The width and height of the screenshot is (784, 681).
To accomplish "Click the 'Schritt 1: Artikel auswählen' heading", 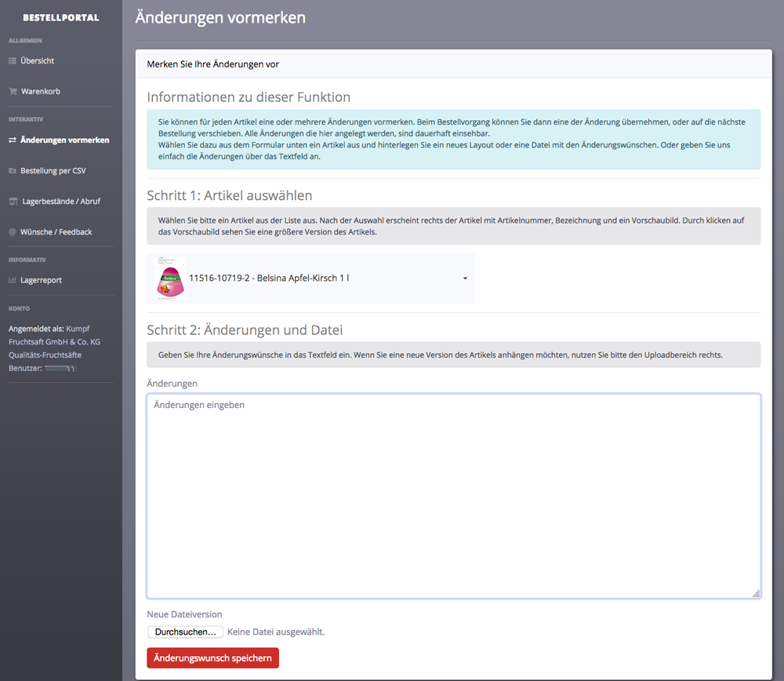I will pos(230,195).
